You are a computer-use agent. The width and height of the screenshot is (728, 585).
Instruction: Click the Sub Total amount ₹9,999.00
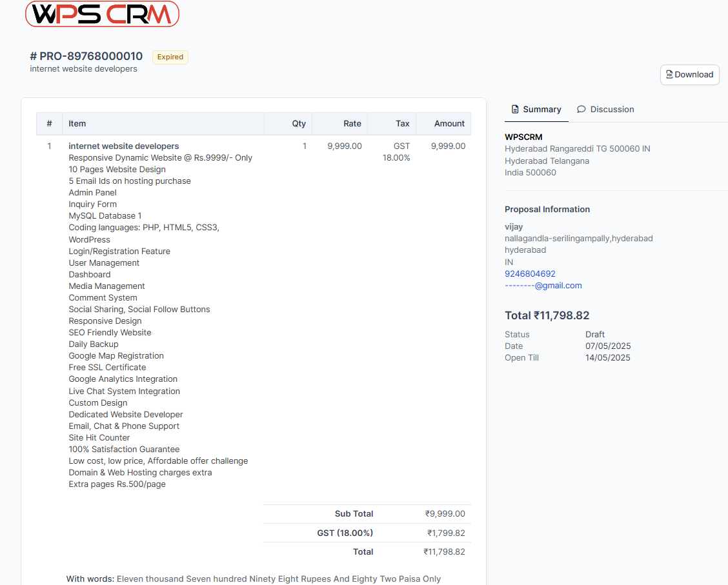(445, 513)
